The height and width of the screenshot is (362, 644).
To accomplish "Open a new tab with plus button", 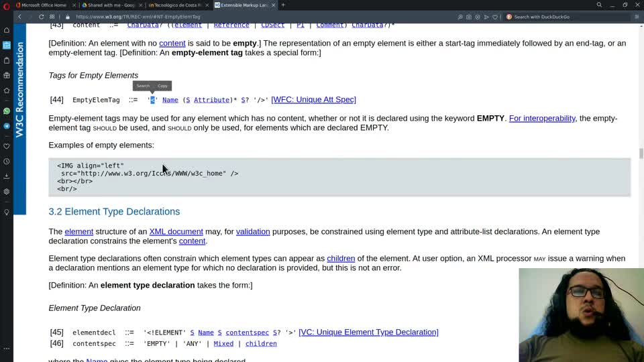I will pyautogui.click(x=283, y=5).
